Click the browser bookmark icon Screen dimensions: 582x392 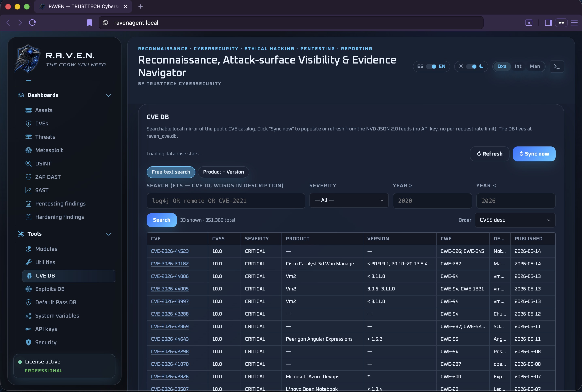point(89,23)
